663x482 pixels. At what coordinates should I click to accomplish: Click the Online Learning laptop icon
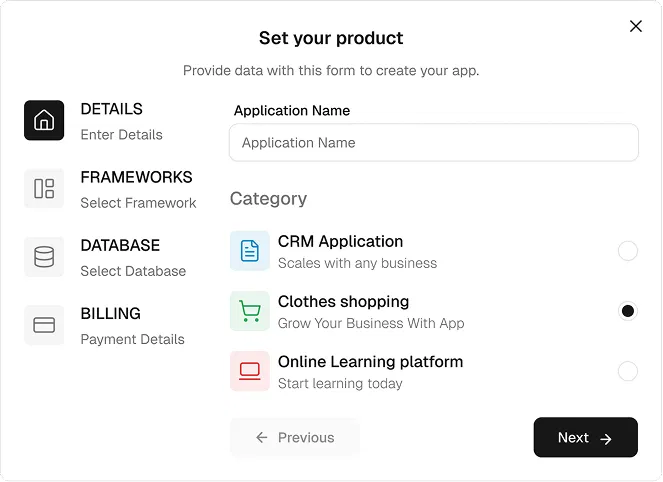[250, 371]
